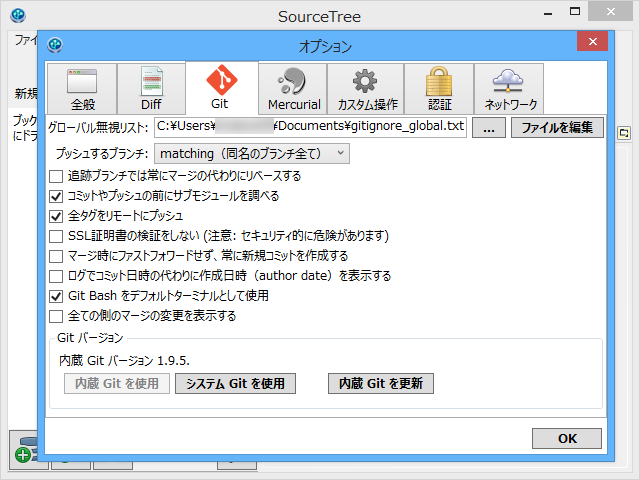Open the プッシュするブランチ dropdown
The image size is (640, 480).
click(252, 153)
